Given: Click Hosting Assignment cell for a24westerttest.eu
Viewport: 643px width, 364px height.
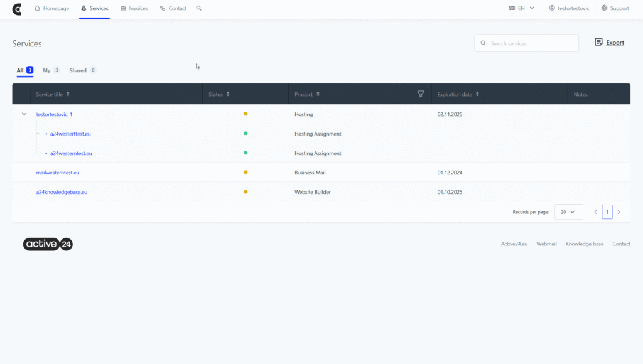Looking at the screenshot, I should pos(318,134).
